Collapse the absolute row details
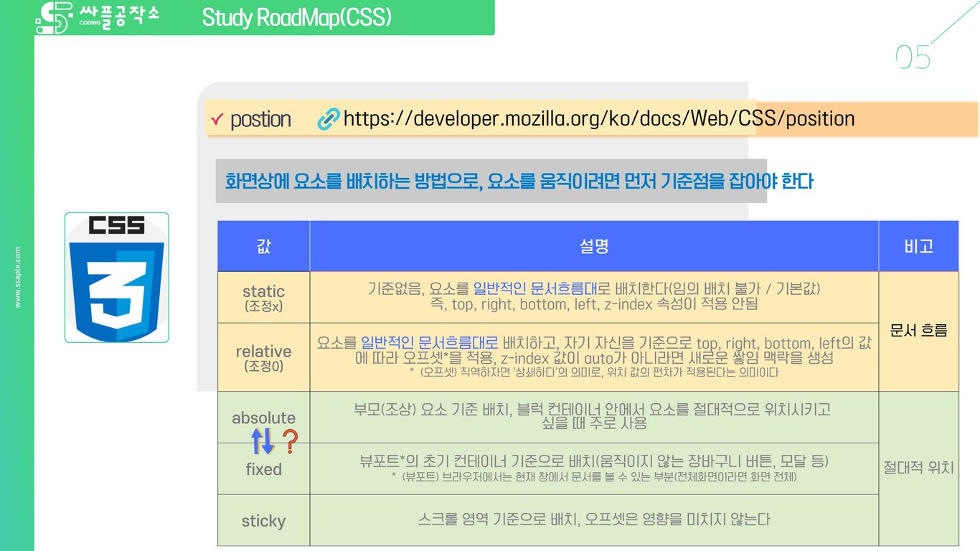Viewport: 980px width, 551px height. [593, 417]
